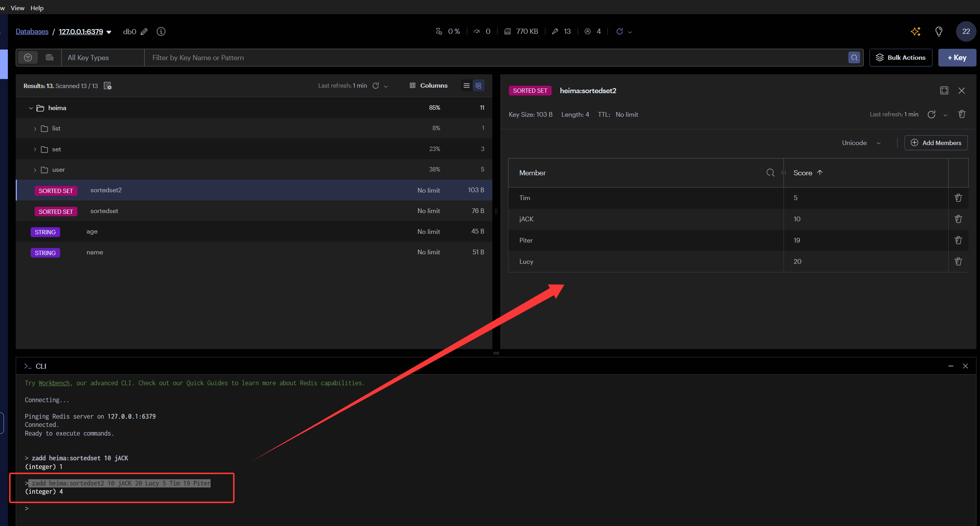Delete the Lucy member trash icon
This screenshot has height=526, width=980.
[958, 261]
